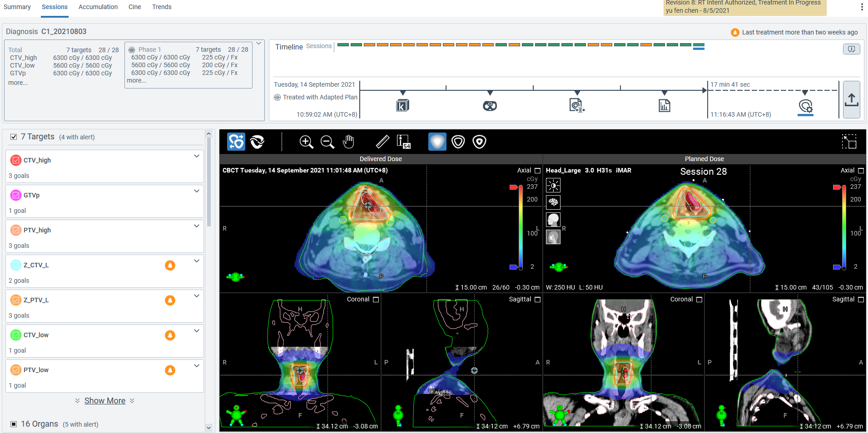This screenshot has width=868, height=433.
Task: Uncheck the 7 Targets checkbox
Action: tap(14, 137)
